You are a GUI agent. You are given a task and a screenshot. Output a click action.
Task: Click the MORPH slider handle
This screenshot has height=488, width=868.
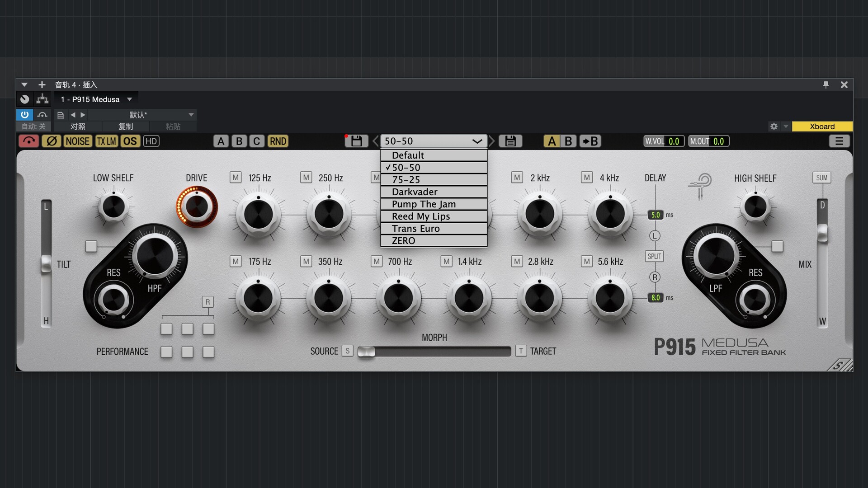(x=367, y=352)
